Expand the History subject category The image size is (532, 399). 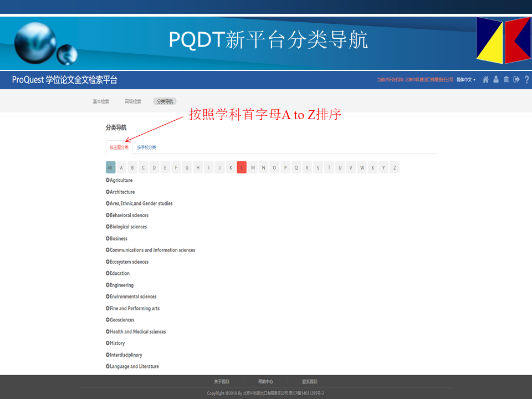[117, 344]
